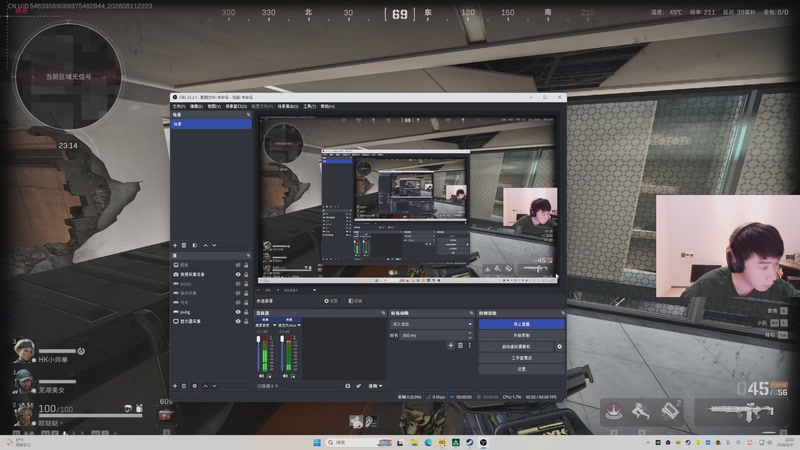Open second mixer channel options dropdown arrow
This screenshot has width=800, height=450.
click(299, 325)
